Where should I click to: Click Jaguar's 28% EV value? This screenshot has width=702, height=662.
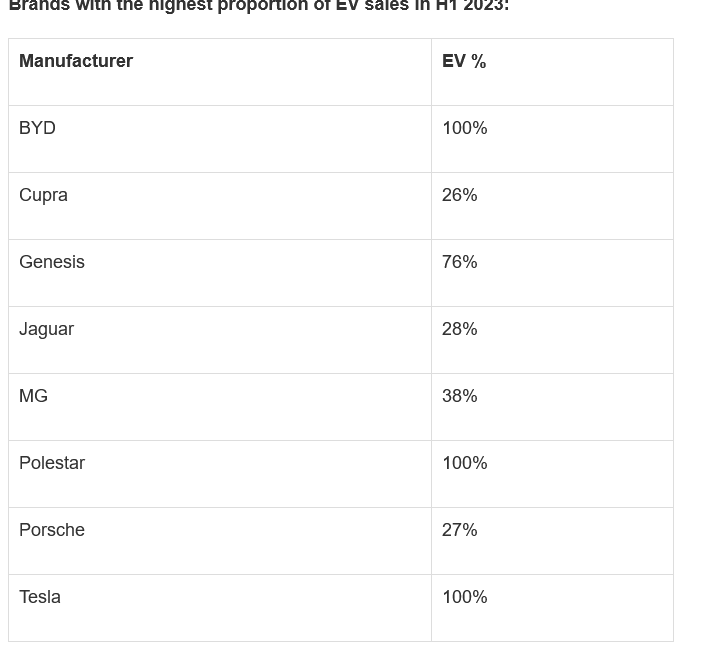[x=460, y=329]
